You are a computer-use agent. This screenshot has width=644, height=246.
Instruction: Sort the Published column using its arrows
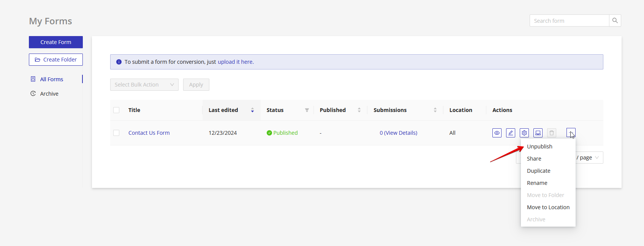click(359, 110)
